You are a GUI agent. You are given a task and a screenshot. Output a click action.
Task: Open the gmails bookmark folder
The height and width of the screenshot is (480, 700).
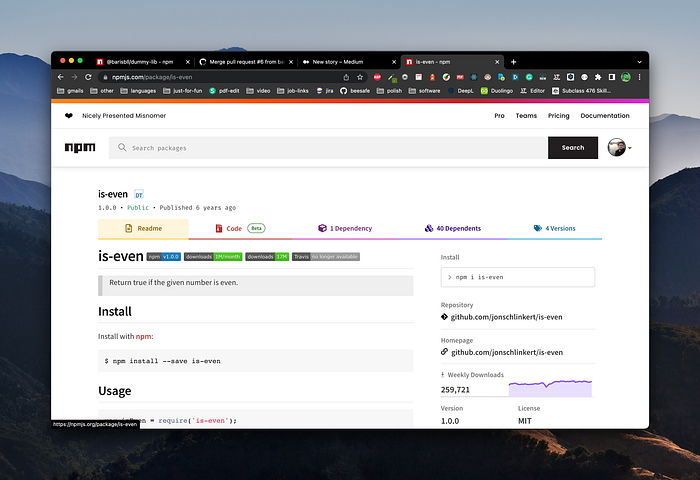tap(70, 91)
